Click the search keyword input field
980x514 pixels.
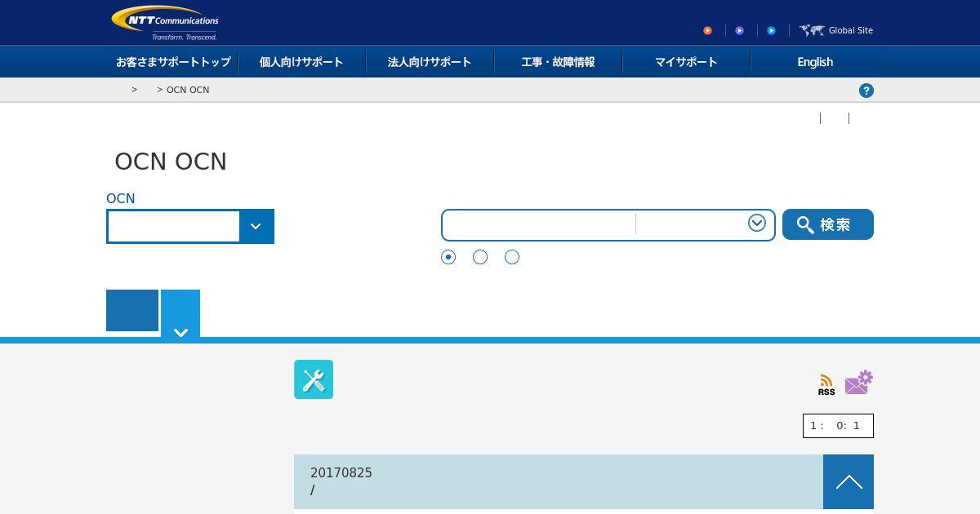pyautogui.click(x=540, y=224)
